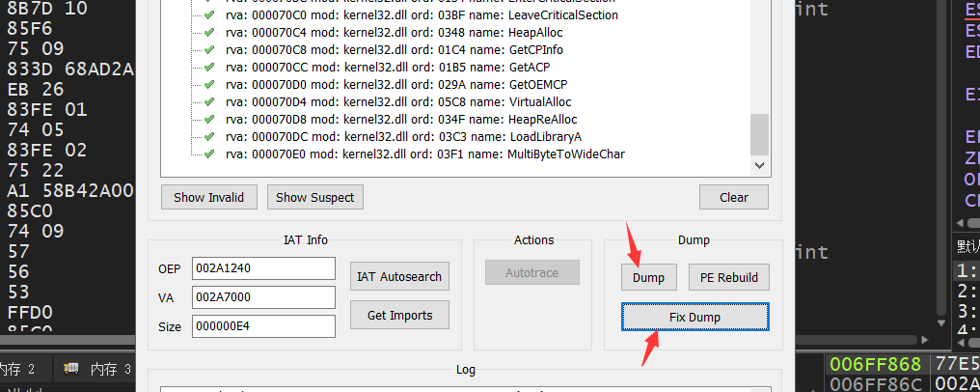Run IAT Autosearch

click(398, 277)
